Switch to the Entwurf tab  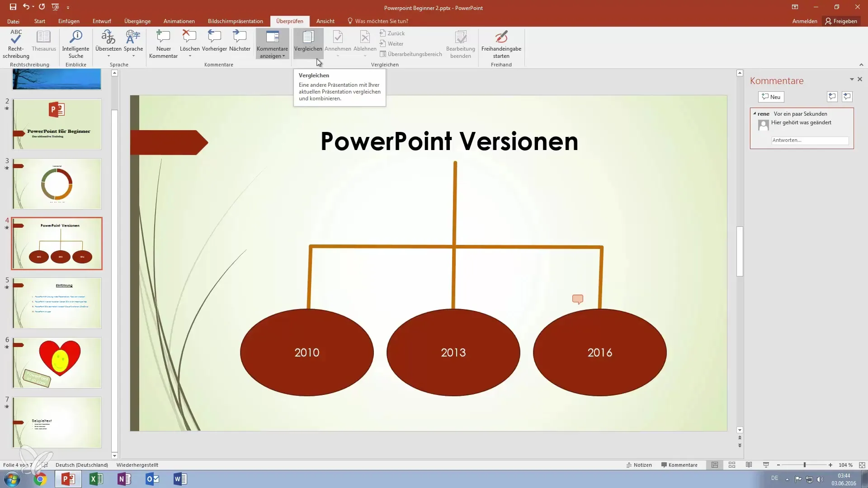[x=102, y=21]
